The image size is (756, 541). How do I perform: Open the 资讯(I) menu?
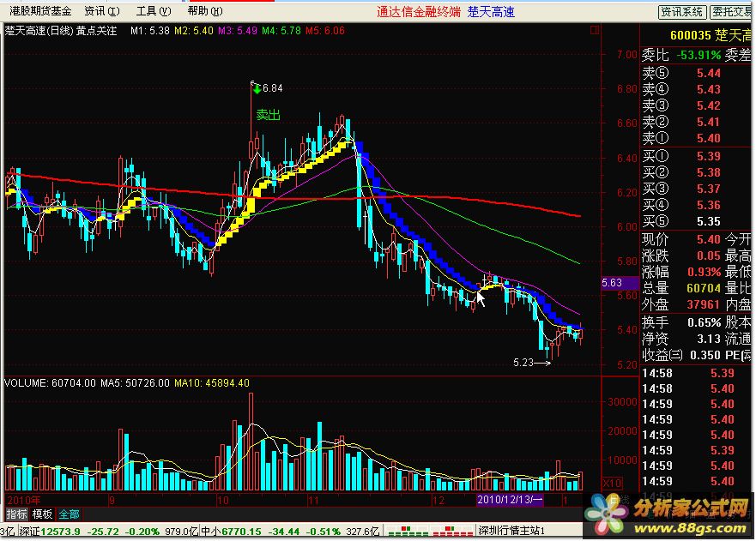coord(102,10)
